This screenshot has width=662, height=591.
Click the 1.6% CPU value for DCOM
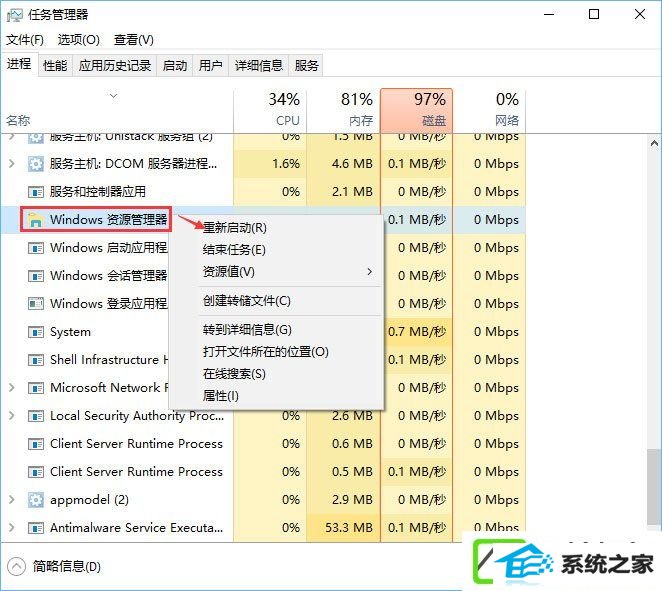point(286,164)
